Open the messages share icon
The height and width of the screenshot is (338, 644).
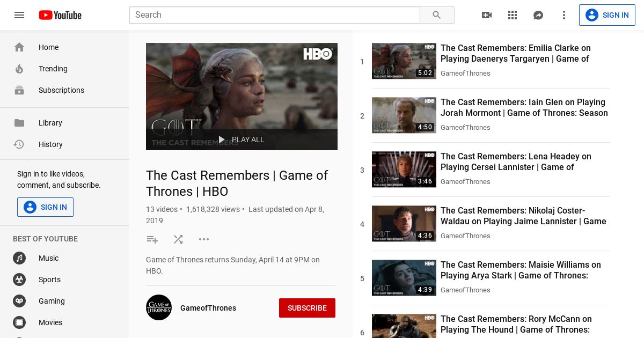(538, 15)
